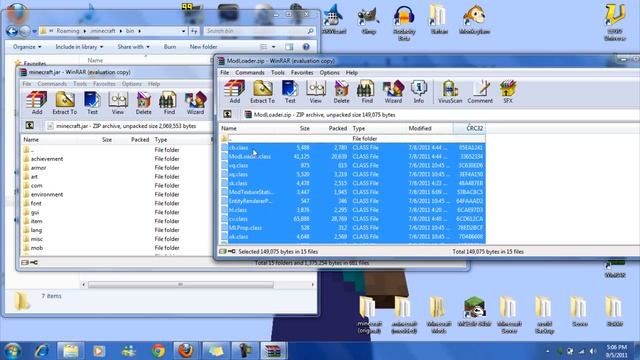This screenshot has width=640, height=360.
Task: Open Include in library dropdown
Action: coord(79,47)
